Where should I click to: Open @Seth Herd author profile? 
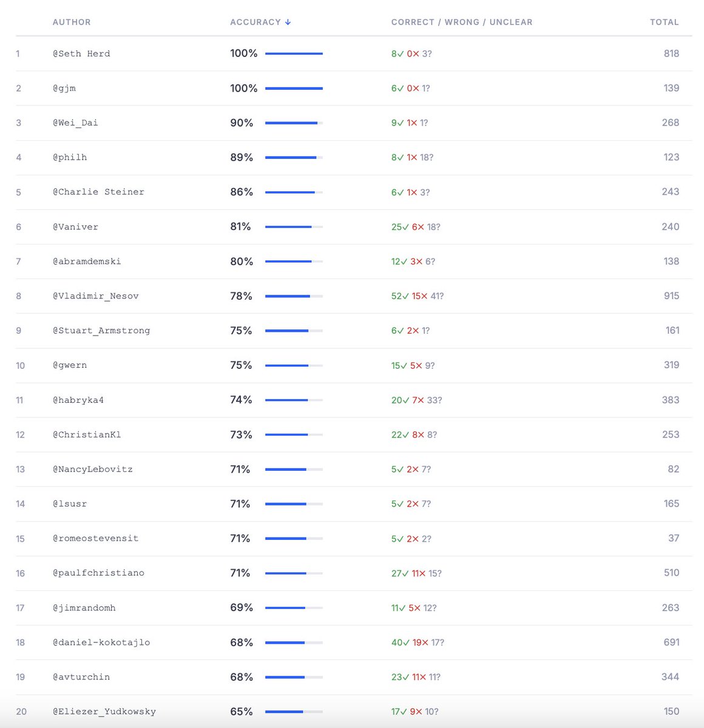pos(81,53)
